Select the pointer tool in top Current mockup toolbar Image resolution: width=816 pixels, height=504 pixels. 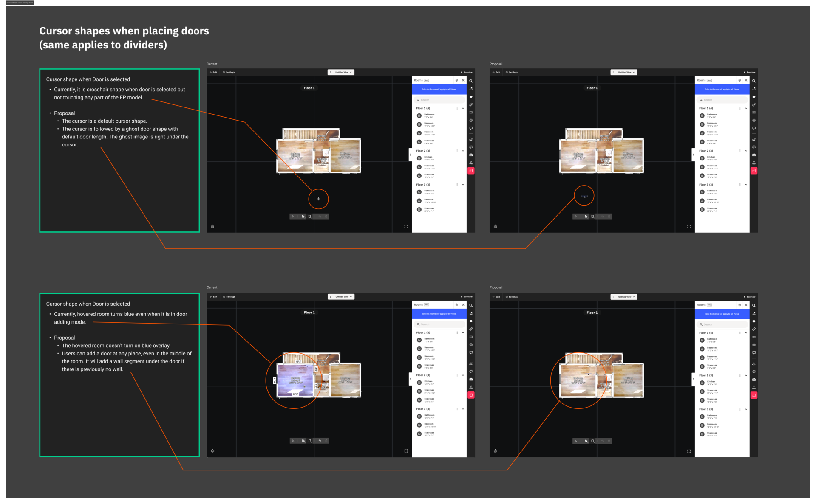coord(293,217)
